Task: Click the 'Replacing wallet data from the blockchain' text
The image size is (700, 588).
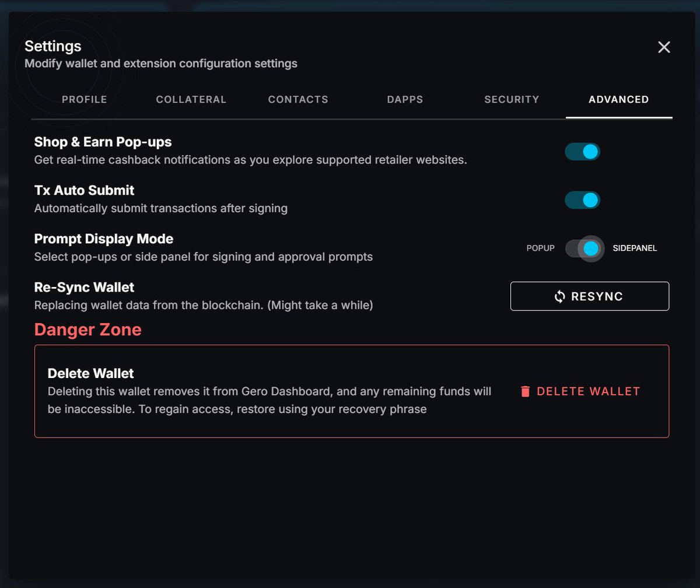Action: [204, 305]
